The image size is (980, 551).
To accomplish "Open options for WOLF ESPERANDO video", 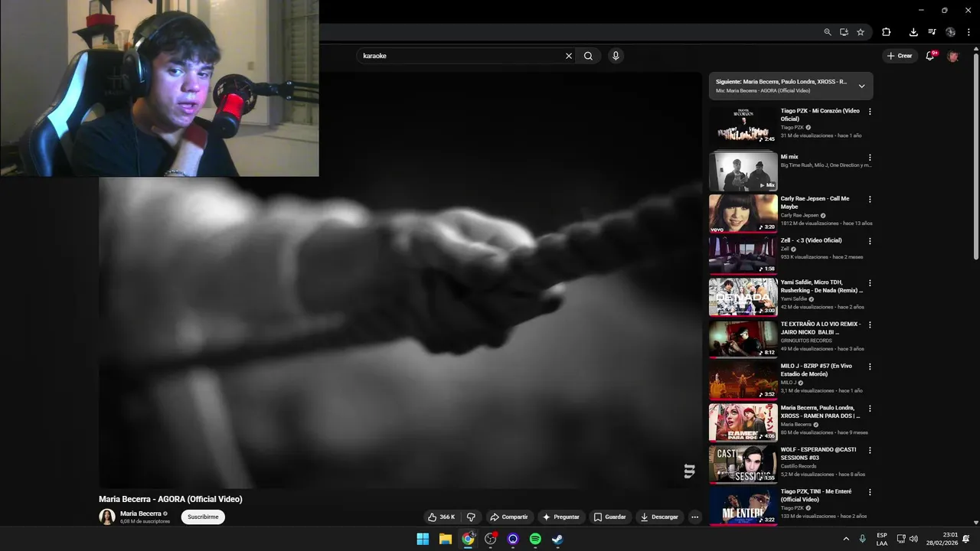I will tap(870, 451).
